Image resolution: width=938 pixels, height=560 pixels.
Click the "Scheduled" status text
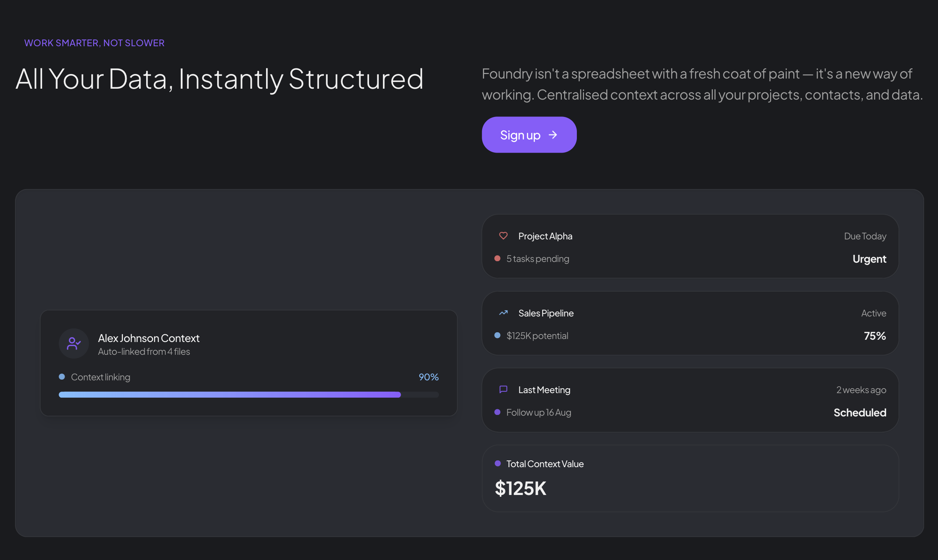(860, 413)
